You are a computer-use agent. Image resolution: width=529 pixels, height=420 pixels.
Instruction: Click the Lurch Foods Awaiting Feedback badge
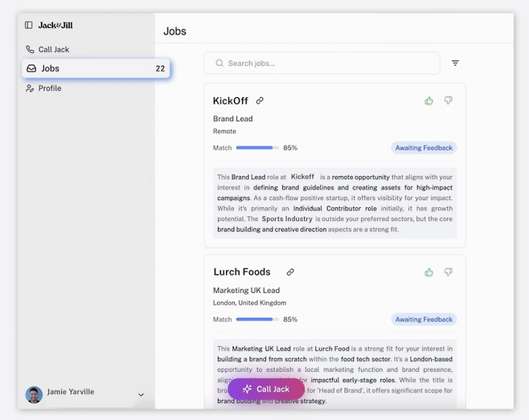pos(423,320)
